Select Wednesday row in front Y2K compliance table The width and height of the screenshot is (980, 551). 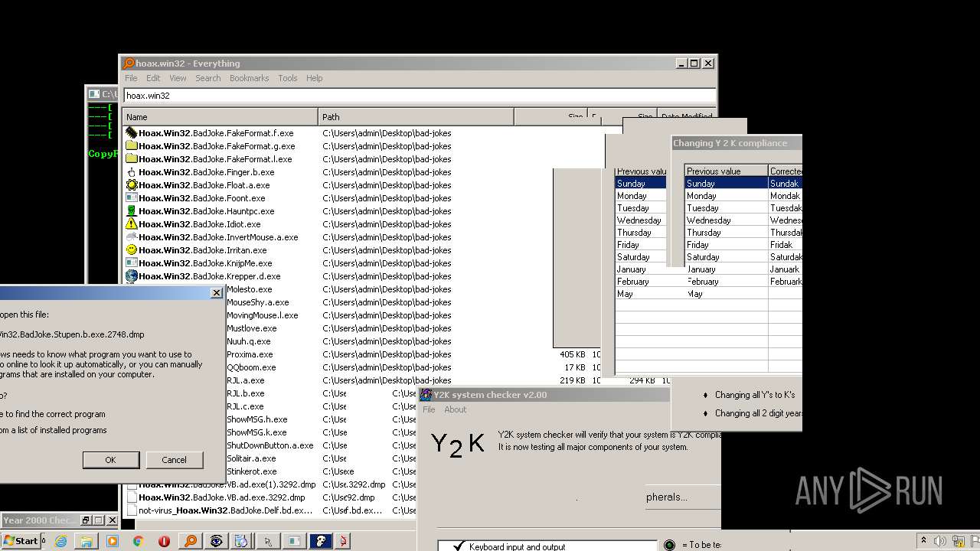[743, 220]
